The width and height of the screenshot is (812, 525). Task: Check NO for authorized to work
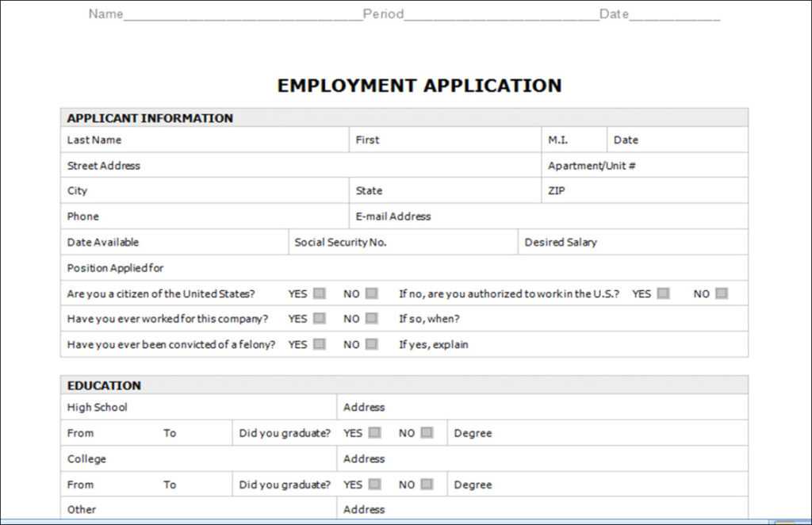(722, 293)
